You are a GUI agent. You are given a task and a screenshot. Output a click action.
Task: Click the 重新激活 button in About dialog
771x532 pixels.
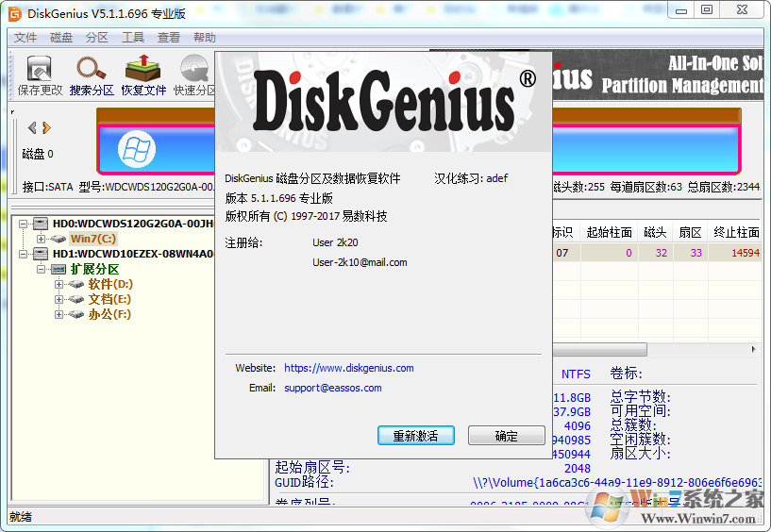pyautogui.click(x=415, y=436)
